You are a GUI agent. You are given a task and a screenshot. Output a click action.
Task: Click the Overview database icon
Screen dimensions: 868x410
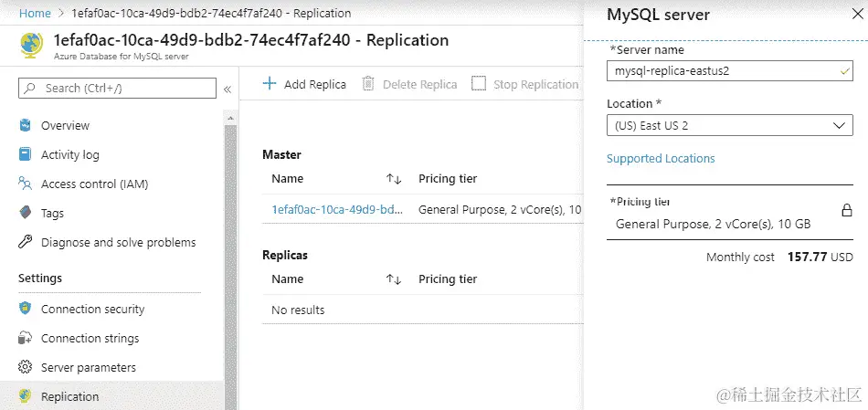[25, 125]
